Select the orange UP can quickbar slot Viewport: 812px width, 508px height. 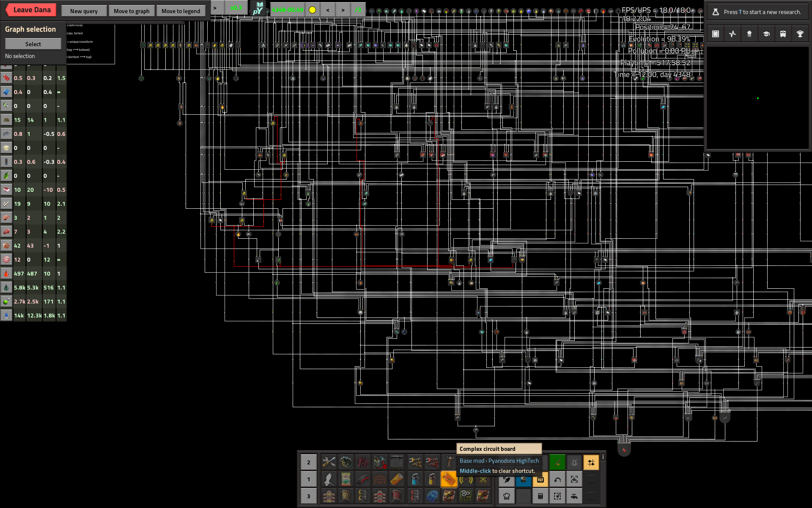[x=398, y=479]
